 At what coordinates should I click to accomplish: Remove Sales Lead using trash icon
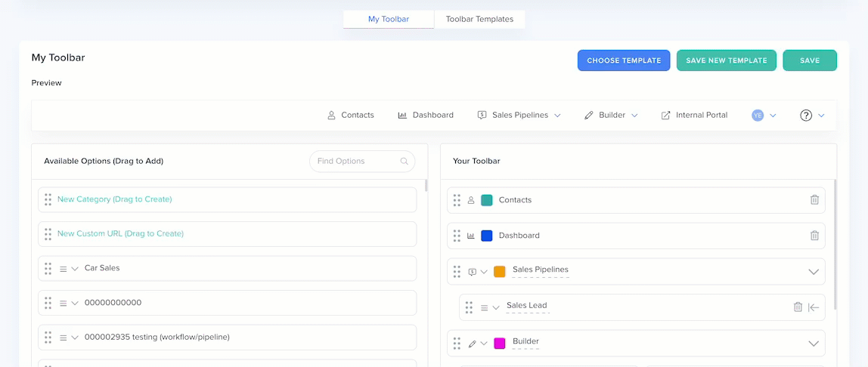(x=798, y=307)
